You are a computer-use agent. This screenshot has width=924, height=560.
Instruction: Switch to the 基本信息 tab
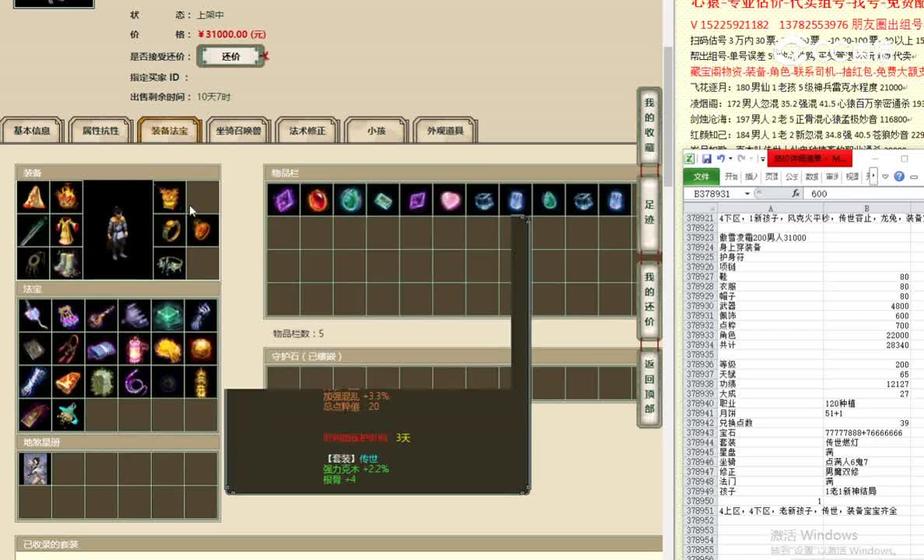pos(32,131)
